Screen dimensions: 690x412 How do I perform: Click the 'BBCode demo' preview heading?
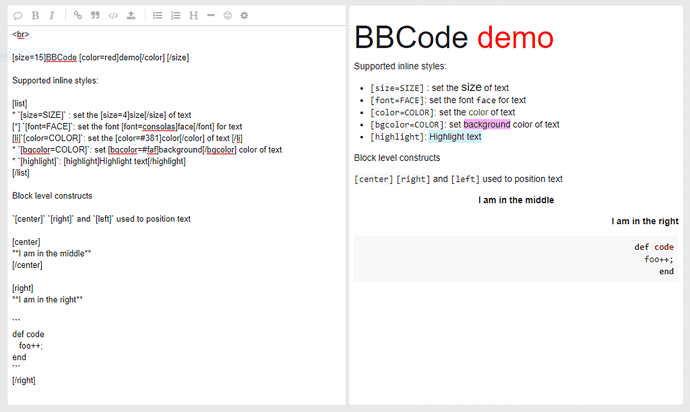click(454, 37)
